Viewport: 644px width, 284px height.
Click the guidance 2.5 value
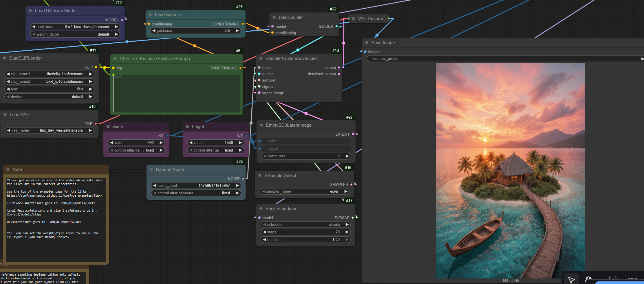tap(227, 30)
